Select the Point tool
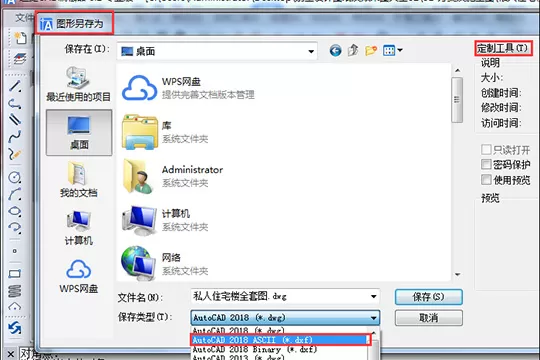Viewport: 540px width, 360px height. (x=15, y=251)
